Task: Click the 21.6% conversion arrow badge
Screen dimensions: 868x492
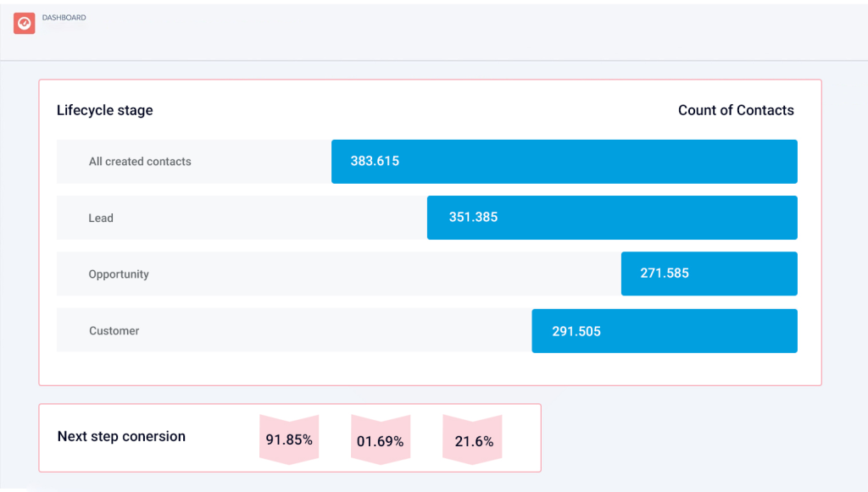Action: (473, 439)
